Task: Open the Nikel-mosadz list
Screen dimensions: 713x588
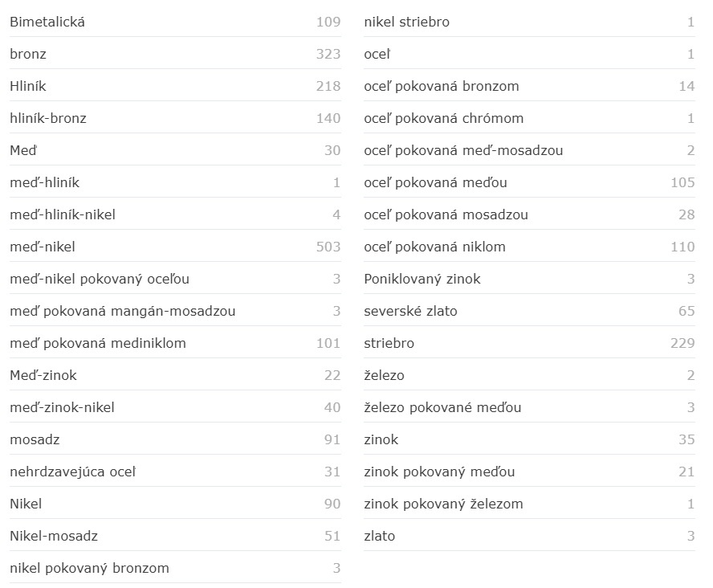Action: tap(54, 536)
